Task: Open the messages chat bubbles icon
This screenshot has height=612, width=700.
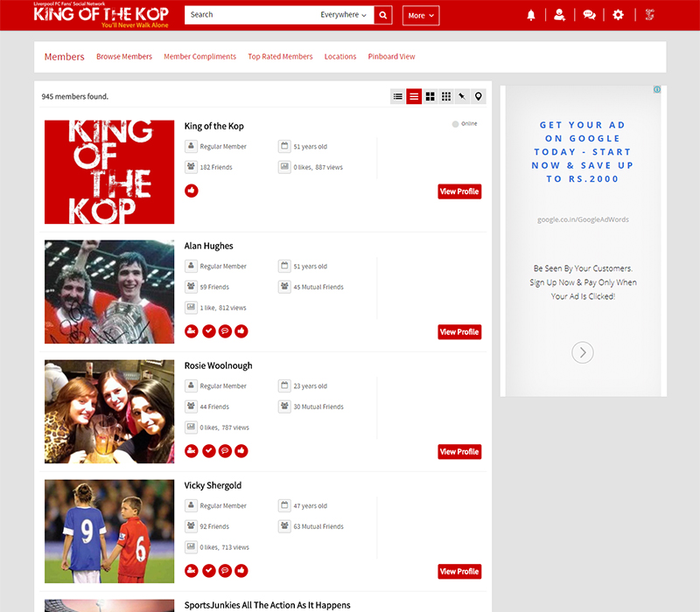Action: click(589, 15)
